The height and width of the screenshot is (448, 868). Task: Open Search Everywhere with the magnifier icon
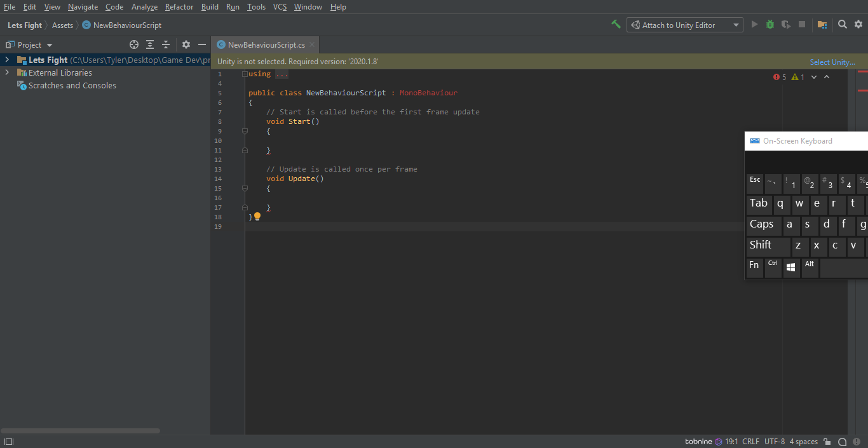coord(843,24)
